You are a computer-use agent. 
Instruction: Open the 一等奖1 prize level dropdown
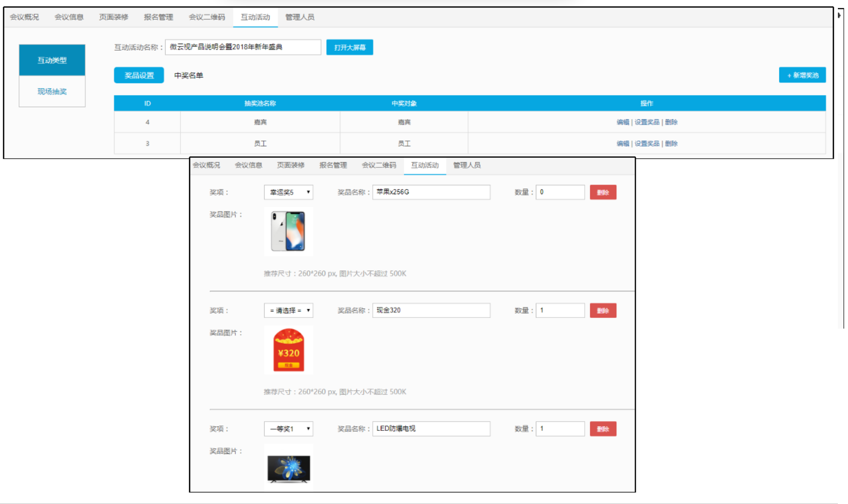pos(288,429)
